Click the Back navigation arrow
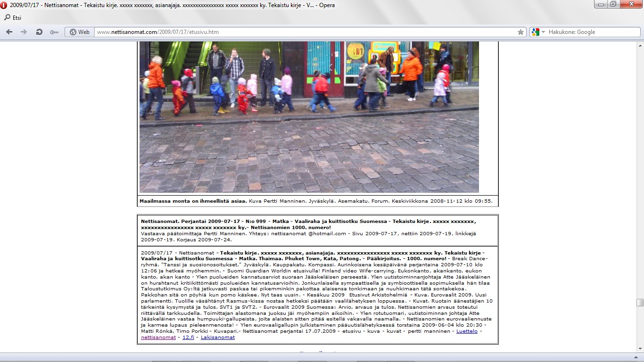The image size is (644, 362). pos(9,32)
